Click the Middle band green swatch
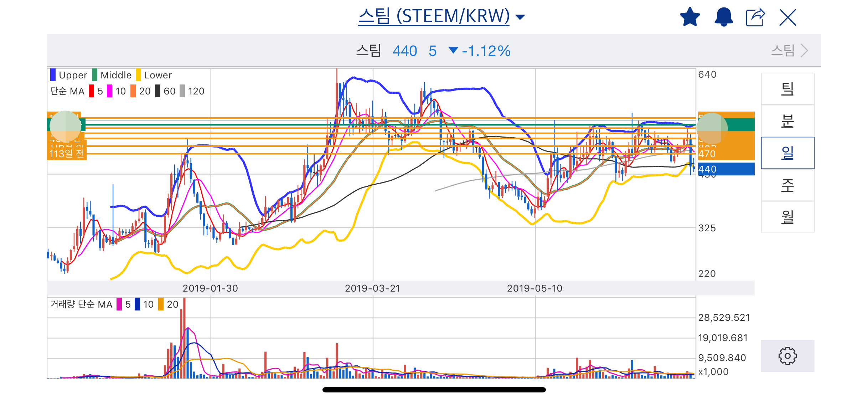868x401 pixels. [x=94, y=75]
